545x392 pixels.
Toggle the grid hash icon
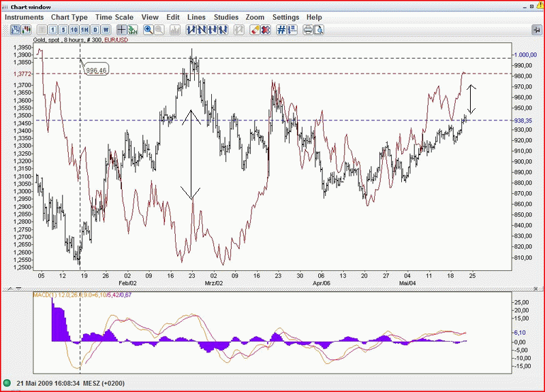pos(281,30)
